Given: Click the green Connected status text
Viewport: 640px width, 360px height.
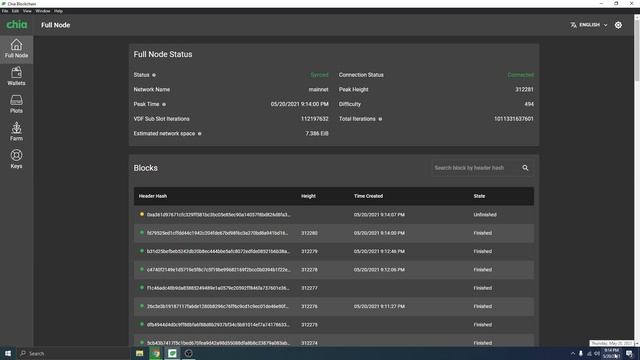Looking at the screenshot, I should click(520, 75).
